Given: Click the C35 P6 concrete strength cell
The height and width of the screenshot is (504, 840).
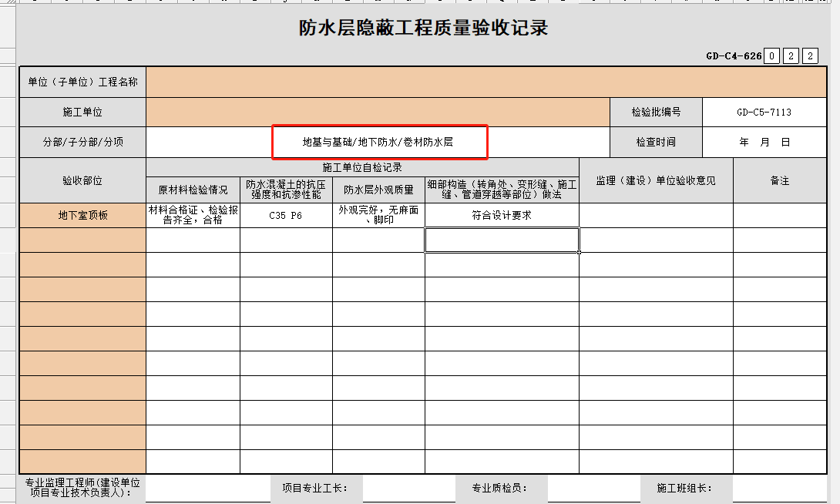Looking at the screenshot, I should pyautogui.click(x=286, y=216).
